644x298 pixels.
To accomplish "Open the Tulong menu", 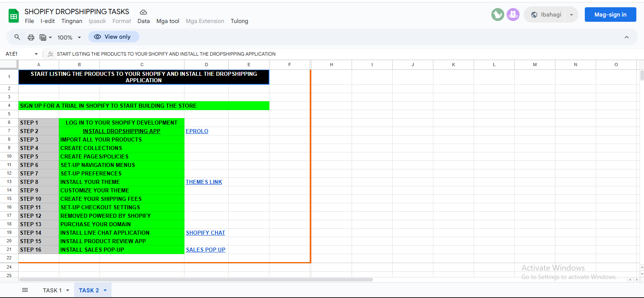I will coord(239,21).
